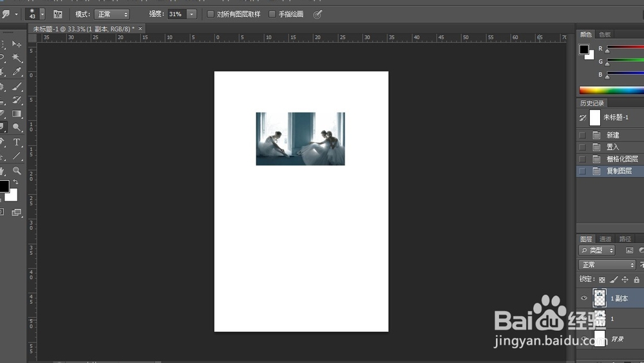Switch to the 图层 tab
The width and height of the screenshot is (644, 363).
586,239
